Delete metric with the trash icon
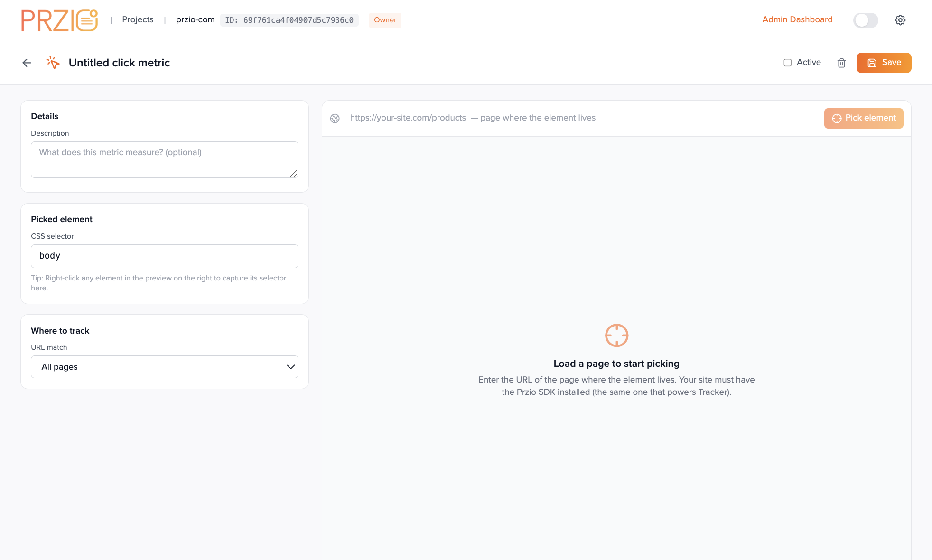 click(x=841, y=63)
